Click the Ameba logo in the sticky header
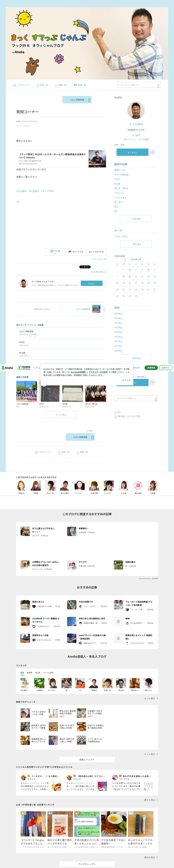This screenshot has width=174, height=868. [7, 368]
